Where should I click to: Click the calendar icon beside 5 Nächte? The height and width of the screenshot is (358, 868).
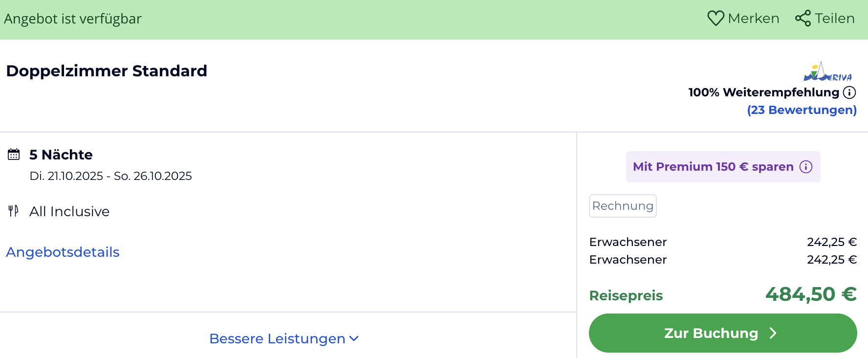pyautogui.click(x=14, y=155)
